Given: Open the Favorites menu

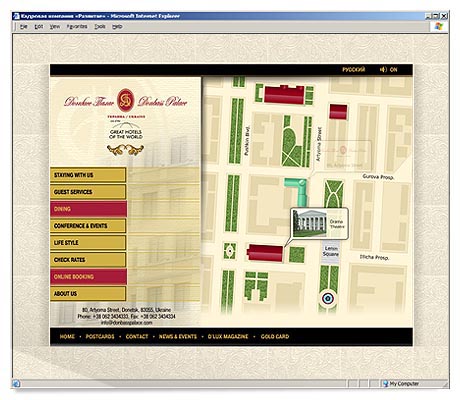Looking at the screenshot, I should pyautogui.click(x=77, y=26).
